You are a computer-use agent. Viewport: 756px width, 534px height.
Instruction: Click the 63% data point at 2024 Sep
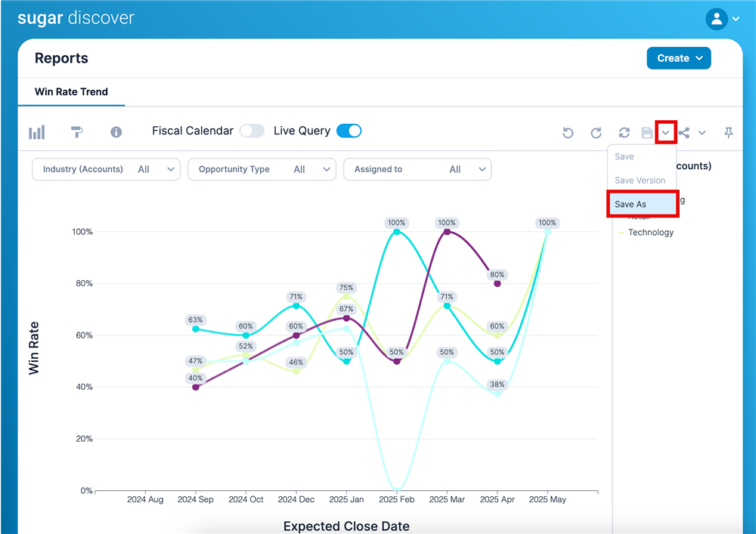[x=196, y=329]
